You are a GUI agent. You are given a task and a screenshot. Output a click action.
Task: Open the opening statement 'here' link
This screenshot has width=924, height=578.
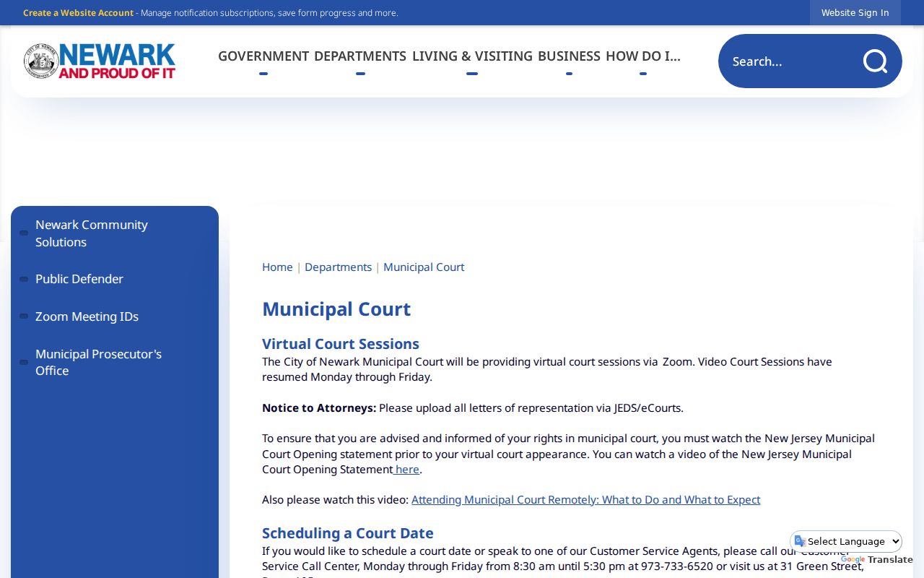tap(407, 470)
